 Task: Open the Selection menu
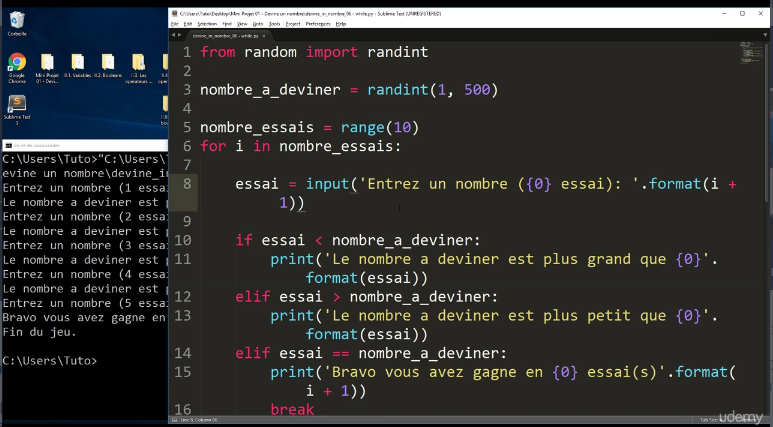206,23
